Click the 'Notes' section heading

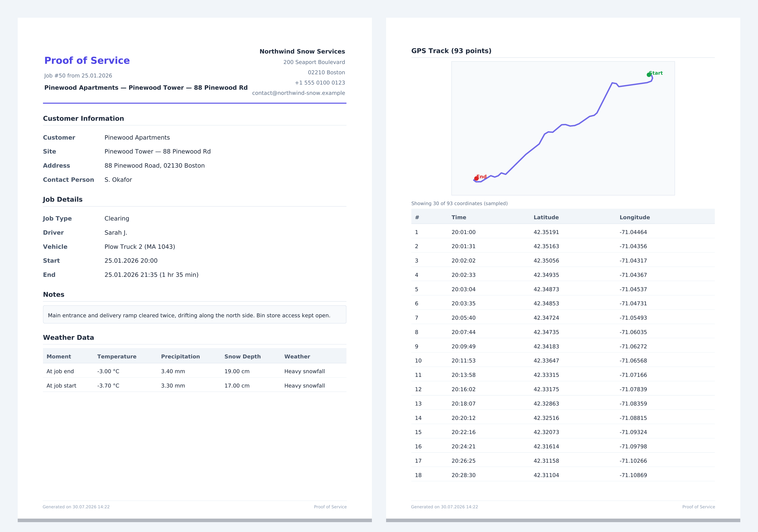coord(53,294)
